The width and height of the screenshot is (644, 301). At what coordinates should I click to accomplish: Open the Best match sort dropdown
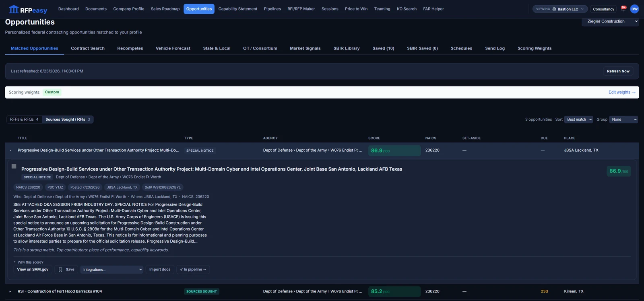[579, 120]
